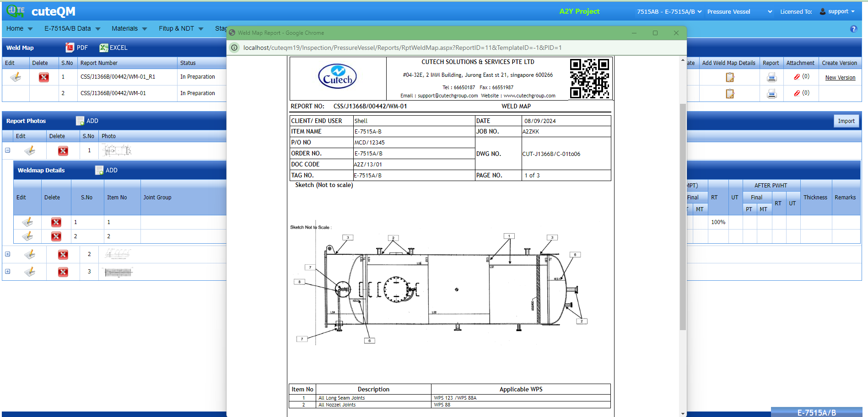Click the report popup vertical scrollbar

[x=683, y=215]
